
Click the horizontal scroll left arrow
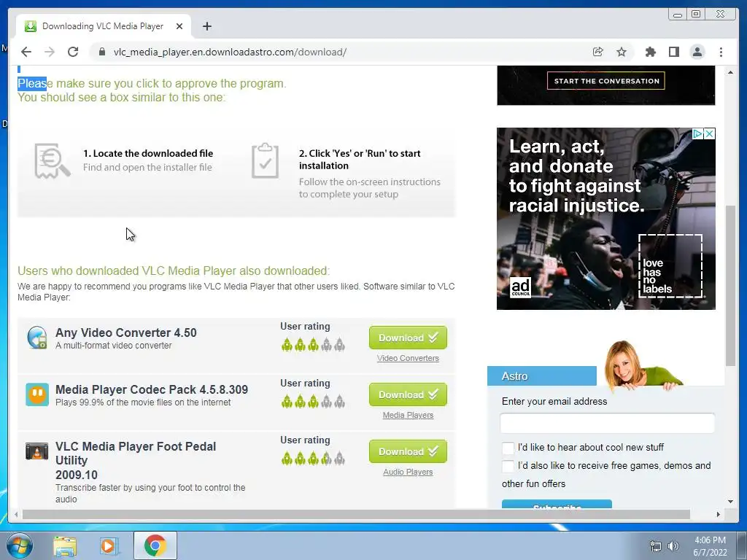coord(16,514)
